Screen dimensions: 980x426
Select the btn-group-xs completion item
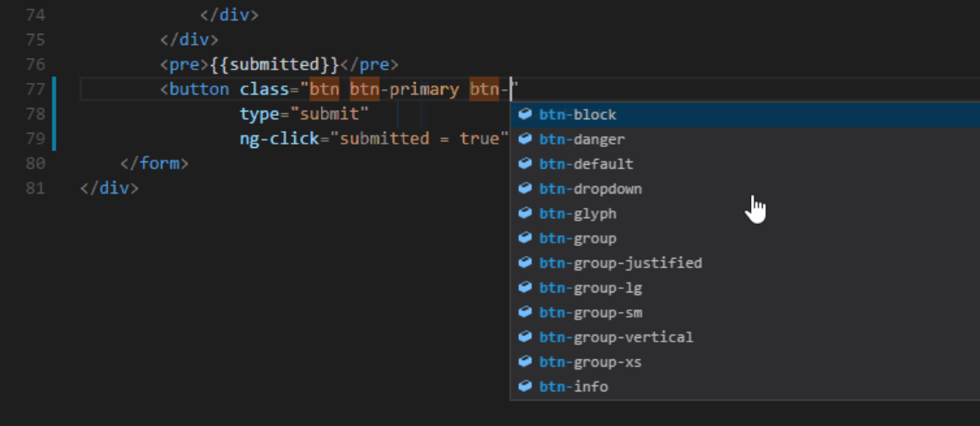[x=591, y=363]
